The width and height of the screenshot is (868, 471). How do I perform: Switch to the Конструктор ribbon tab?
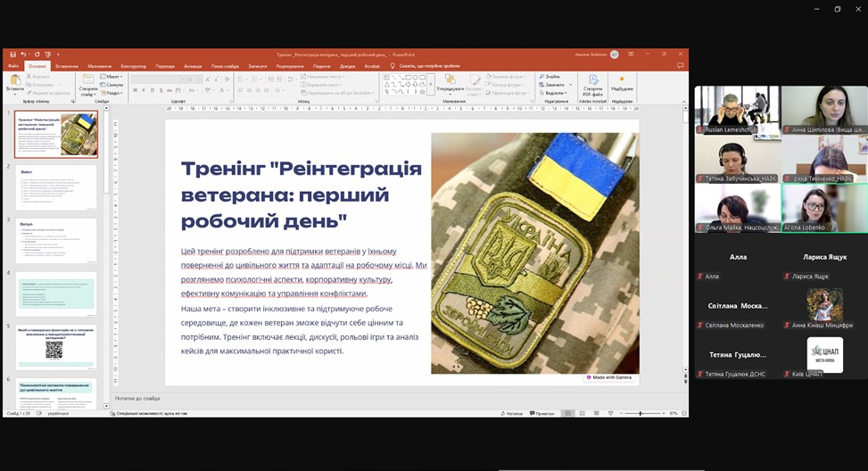[134, 66]
